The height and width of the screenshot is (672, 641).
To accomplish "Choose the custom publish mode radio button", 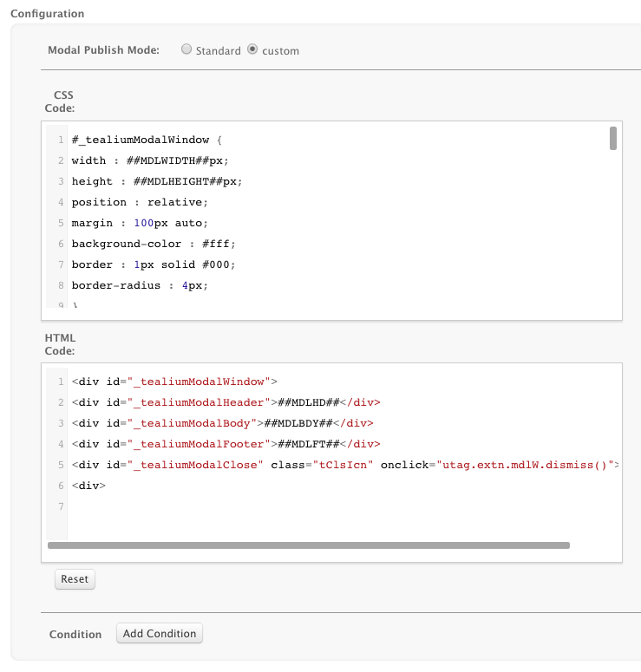I will coord(252,49).
